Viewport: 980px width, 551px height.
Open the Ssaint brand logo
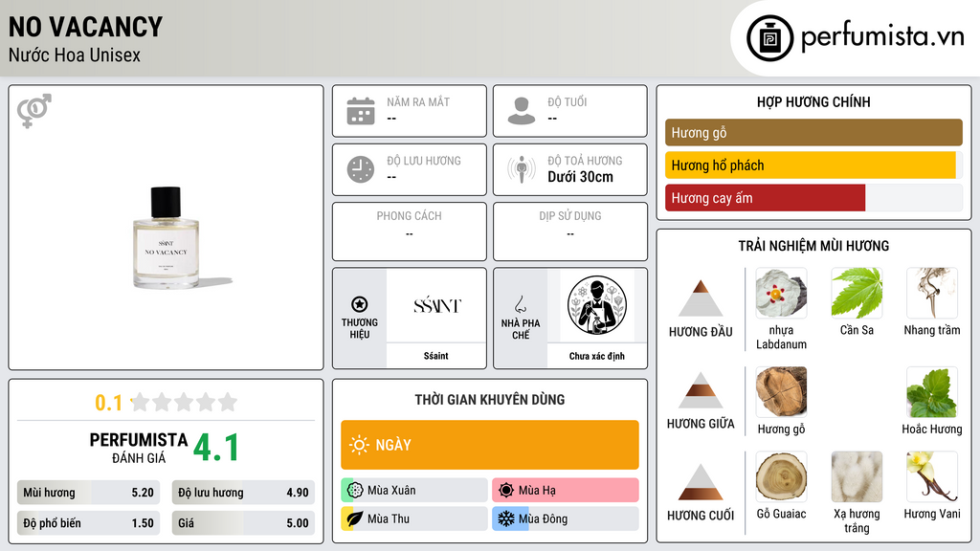coord(436,305)
